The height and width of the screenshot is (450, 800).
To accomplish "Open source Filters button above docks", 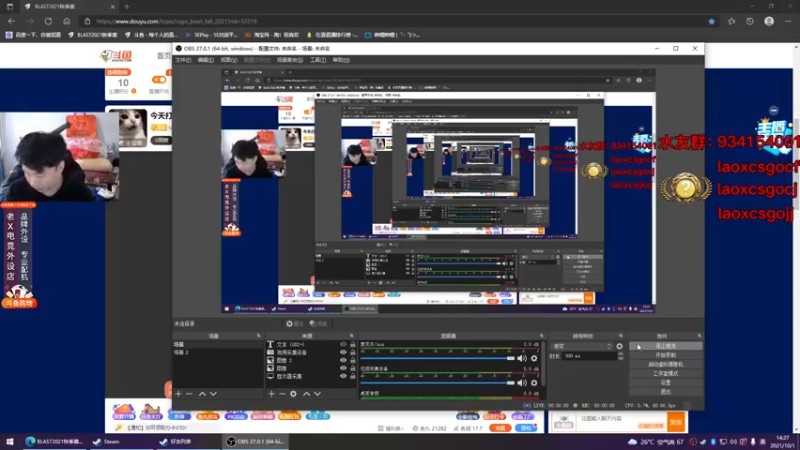I will coord(318,323).
